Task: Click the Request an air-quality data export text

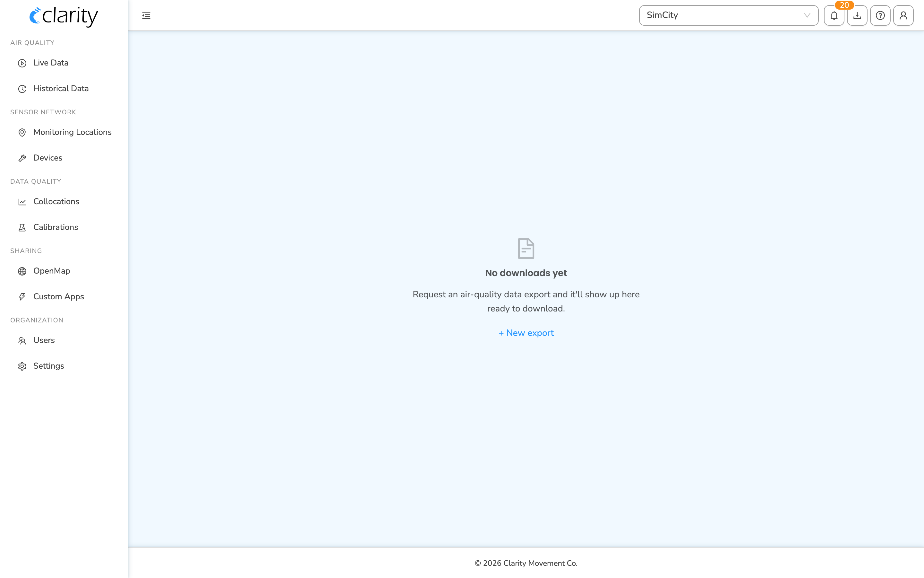Action: pyautogui.click(x=526, y=301)
